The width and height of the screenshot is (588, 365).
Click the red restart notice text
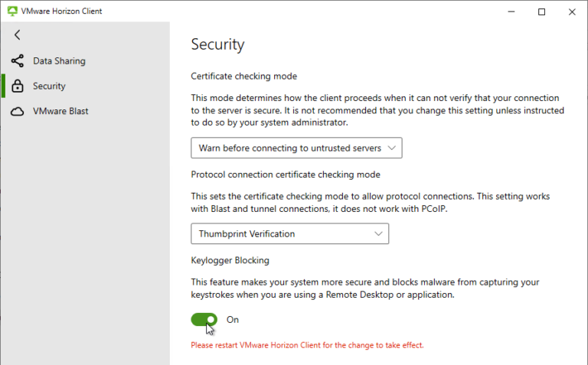click(307, 345)
